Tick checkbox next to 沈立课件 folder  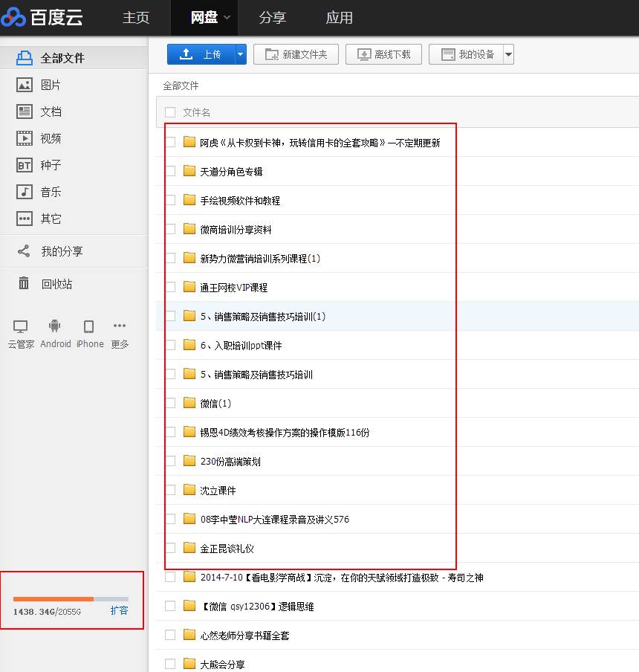tap(170, 490)
